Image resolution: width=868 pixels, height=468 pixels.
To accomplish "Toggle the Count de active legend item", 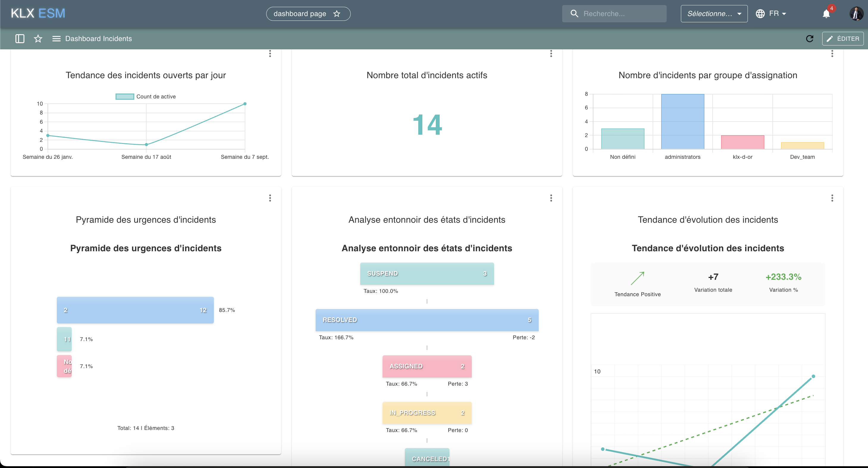I will 145,97.
